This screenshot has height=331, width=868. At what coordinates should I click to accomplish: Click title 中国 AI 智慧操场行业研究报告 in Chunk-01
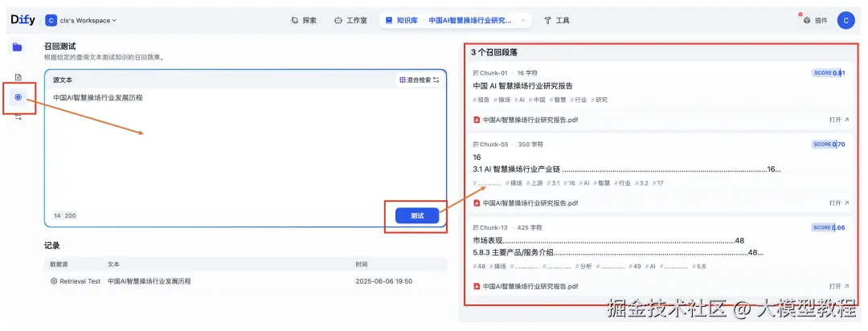(522, 86)
